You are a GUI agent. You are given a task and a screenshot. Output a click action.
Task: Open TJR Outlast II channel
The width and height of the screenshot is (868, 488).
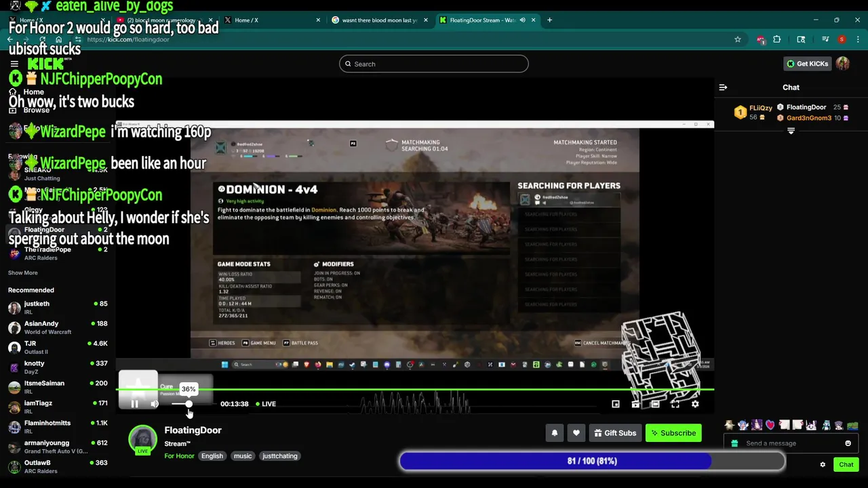(x=58, y=347)
